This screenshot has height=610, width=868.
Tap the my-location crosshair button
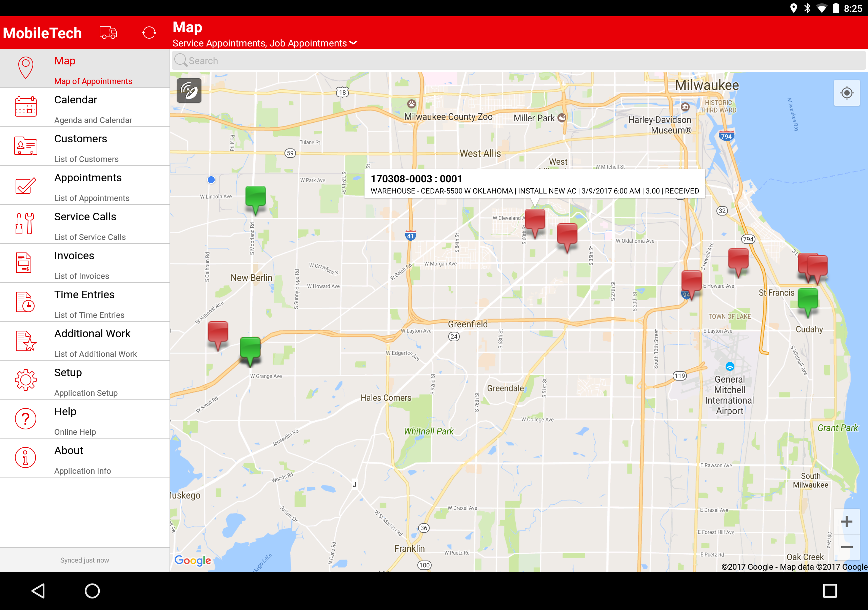[846, 93]
